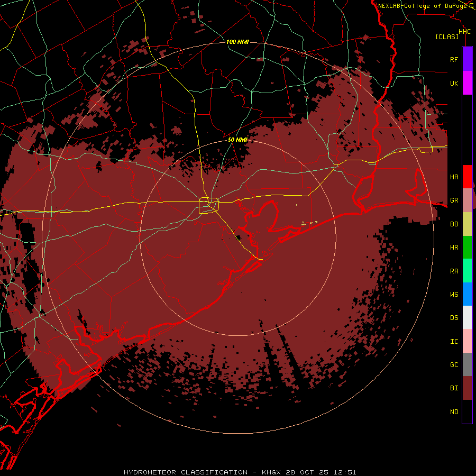Click the HHC product label
Viewport: 476px width, 476px height.
click(x=464, y=32)
